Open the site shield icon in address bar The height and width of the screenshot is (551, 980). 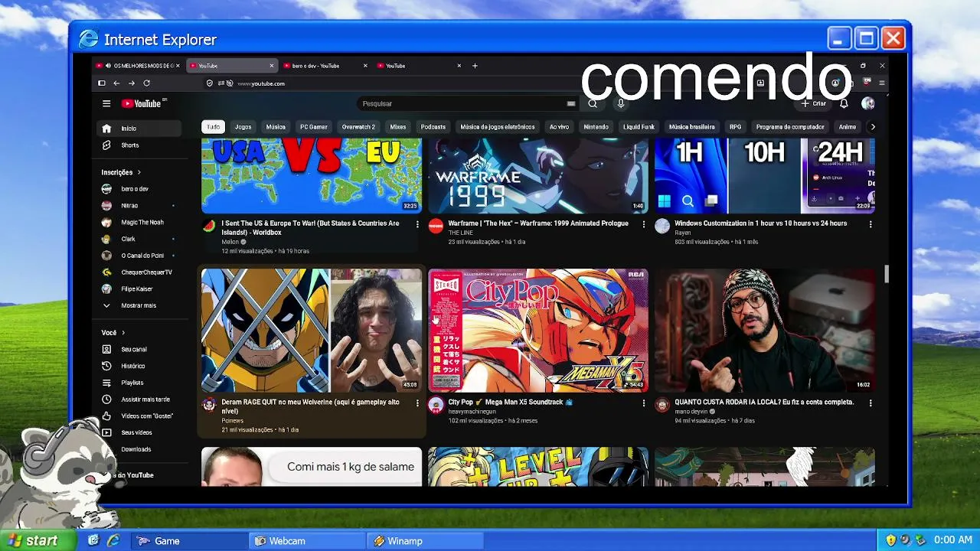click(210, 83)
